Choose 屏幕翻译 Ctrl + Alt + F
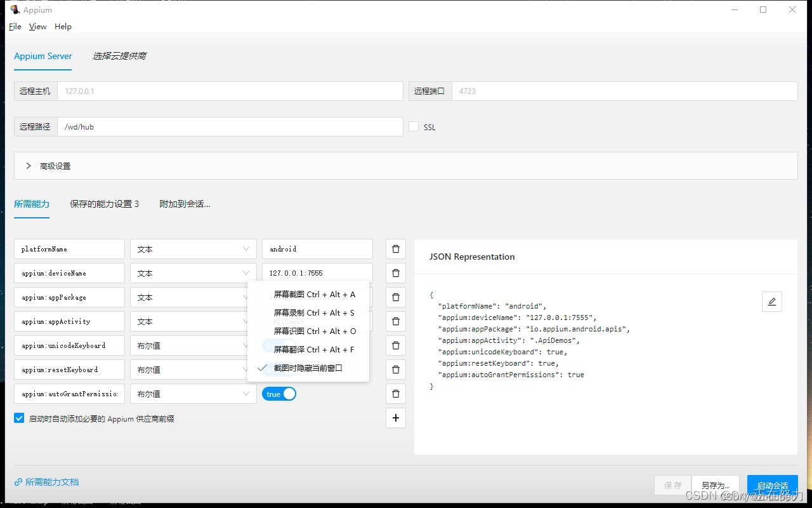This screenshot has width=812, height=508. click(308, 349)
